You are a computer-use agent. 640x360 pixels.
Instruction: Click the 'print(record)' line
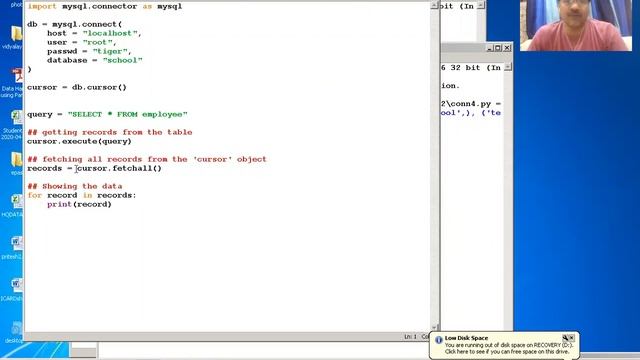(79, 204)
